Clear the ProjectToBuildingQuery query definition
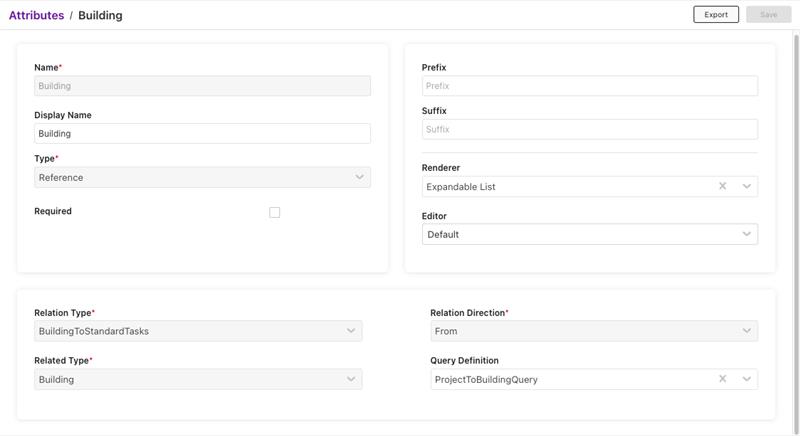The image size is (800, 436). click(x=722, y=379)
